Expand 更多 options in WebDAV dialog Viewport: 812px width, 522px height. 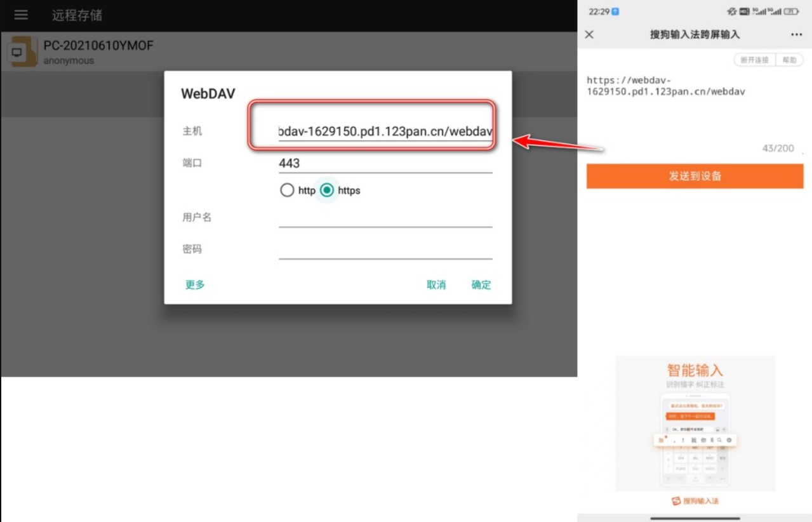[195, 284]
